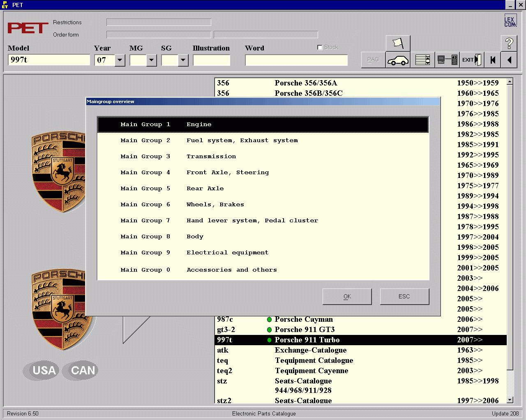This screenshot has height=420, width=526.
Task: Cancel dialog with ESC button
Action: (404, 296)
